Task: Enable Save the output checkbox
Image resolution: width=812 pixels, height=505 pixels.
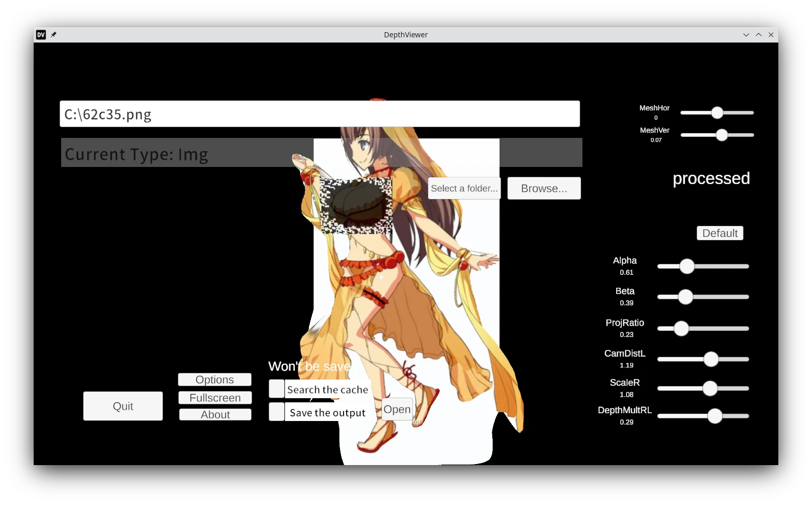Action: pyautogui.click(x=277, y=412)
